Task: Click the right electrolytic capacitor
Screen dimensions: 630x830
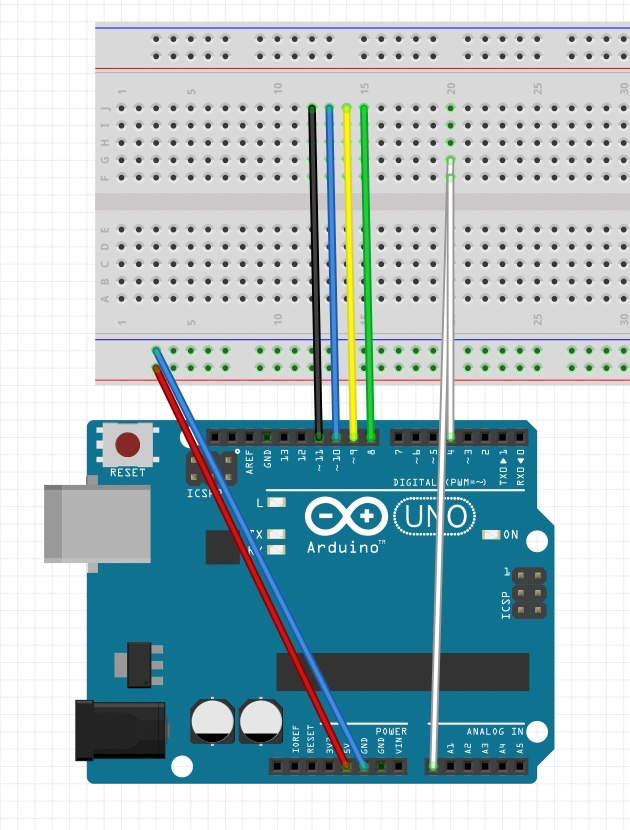Action: pyautogui.click(x=260, y=721)
